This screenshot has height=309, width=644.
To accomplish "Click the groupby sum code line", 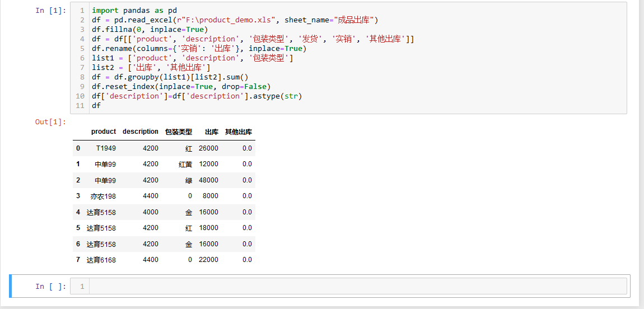I will click(x=170, y=77).
